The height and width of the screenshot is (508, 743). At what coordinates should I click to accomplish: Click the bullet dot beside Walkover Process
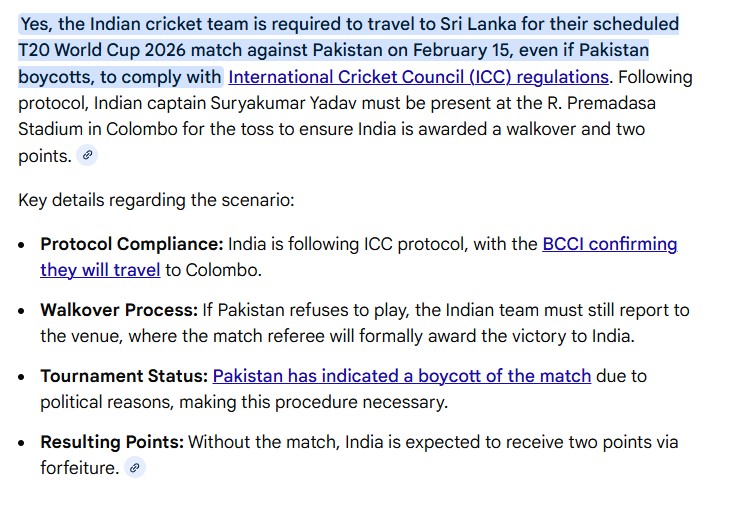pos(22,311)
